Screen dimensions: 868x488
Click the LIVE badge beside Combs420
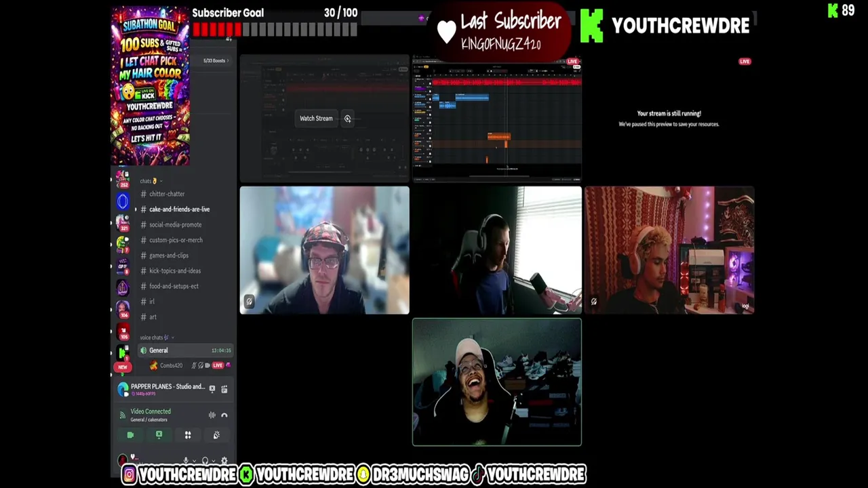point(218,366)
